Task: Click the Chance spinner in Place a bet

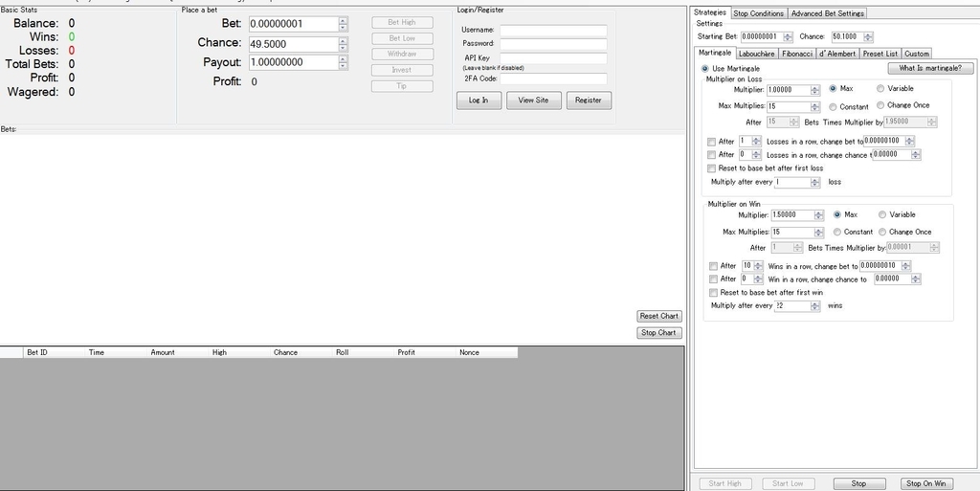Action: (x=344, y=44)
